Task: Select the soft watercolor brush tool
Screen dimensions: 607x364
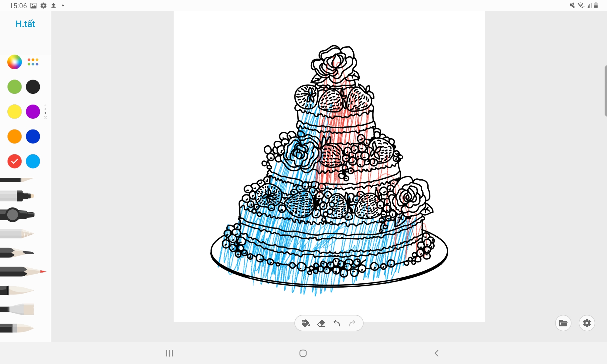Action: point(17,290)
